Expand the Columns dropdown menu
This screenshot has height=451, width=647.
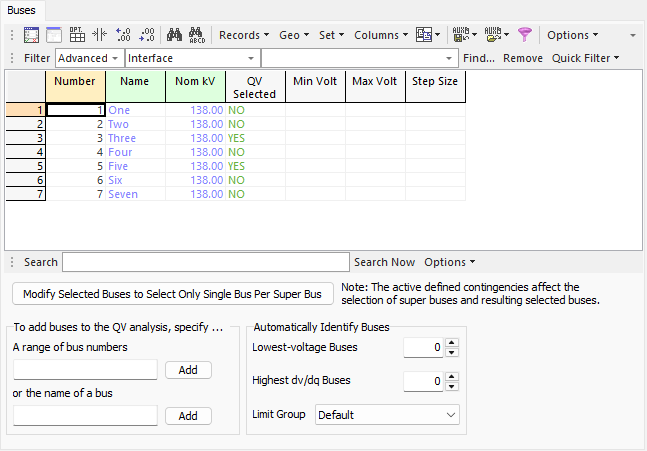(x=380, y=35)
